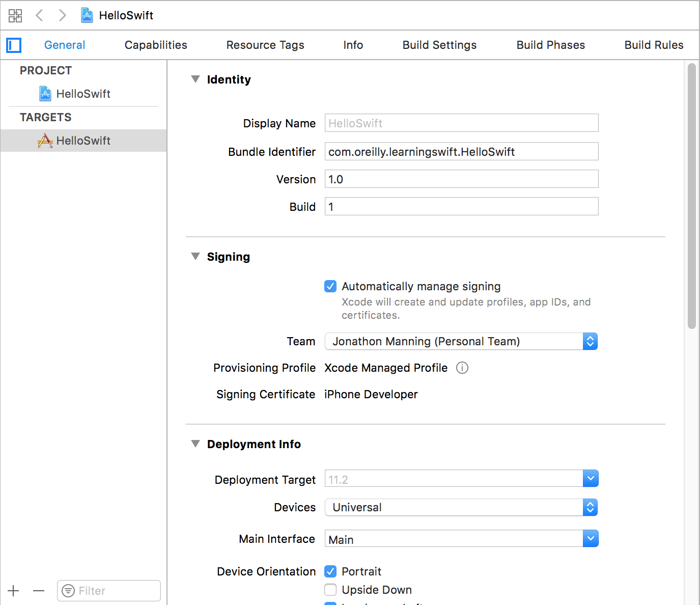Collapse the Identity section
The width and height of the screenshot is (700, 605).
click(x=195, y=79)
